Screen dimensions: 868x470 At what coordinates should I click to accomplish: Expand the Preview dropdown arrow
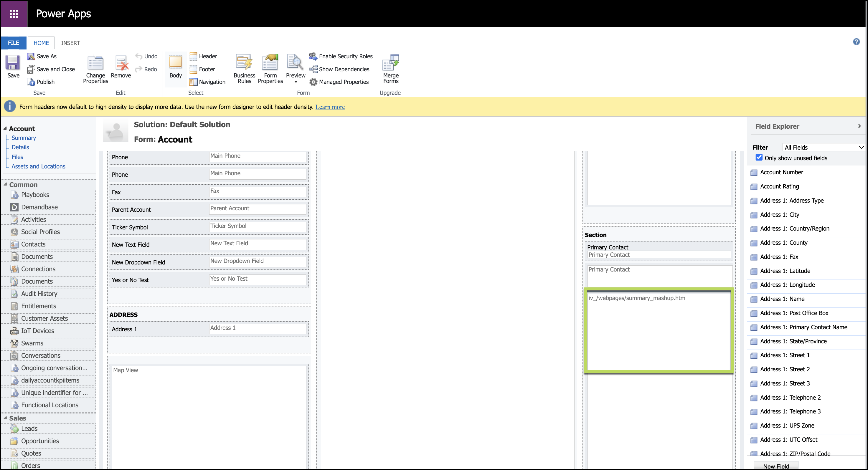click(x=296, y=82)
